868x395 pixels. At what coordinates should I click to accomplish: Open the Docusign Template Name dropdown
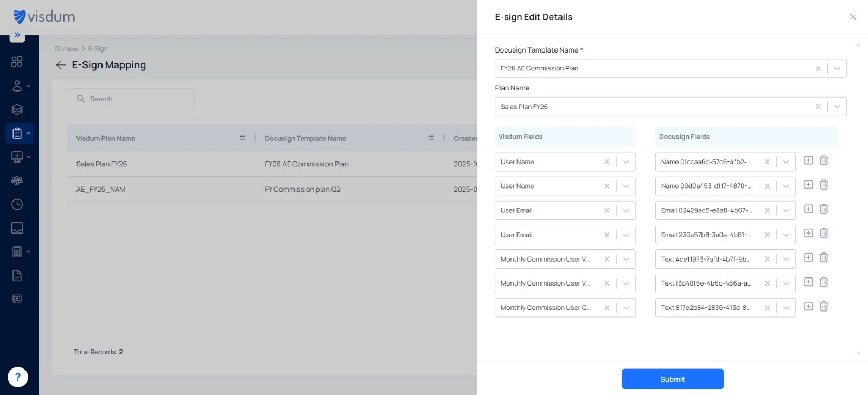tap(837, 68)
